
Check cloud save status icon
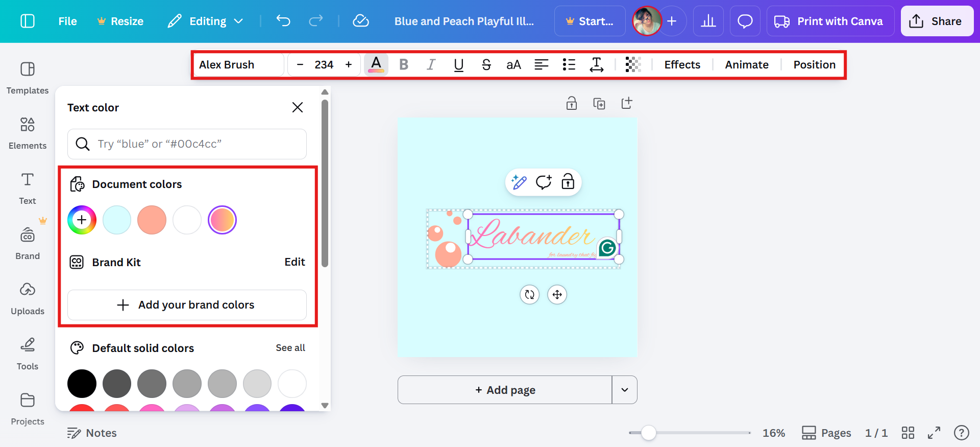[361, 21]
